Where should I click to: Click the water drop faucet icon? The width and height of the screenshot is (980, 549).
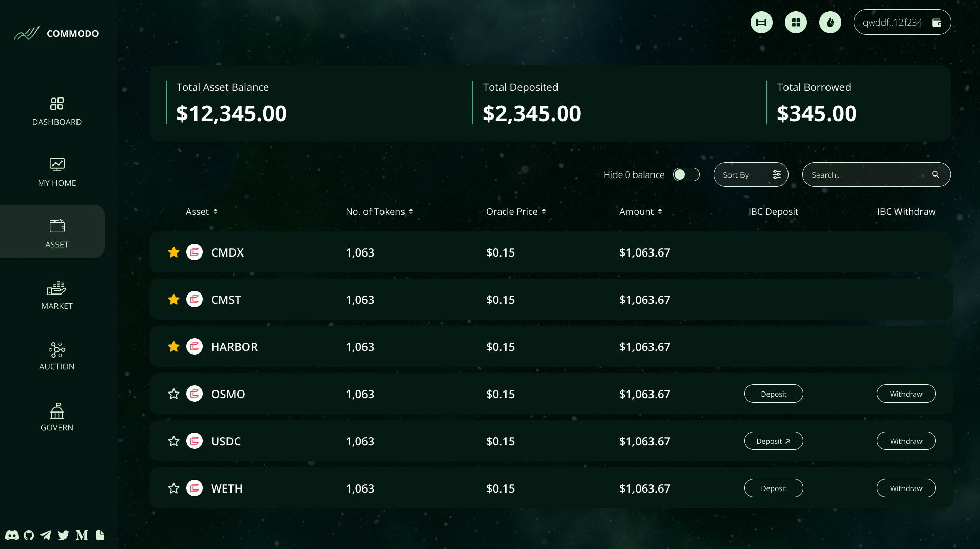tap(830, 23)
